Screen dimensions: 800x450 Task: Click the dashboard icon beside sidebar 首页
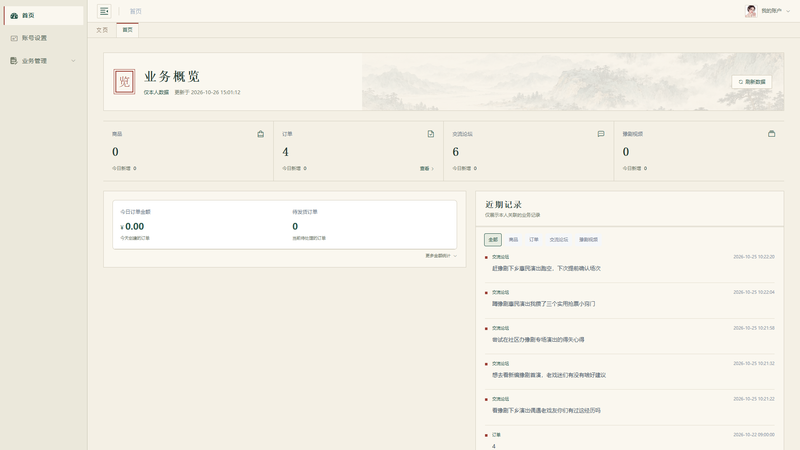pos(14,16)
